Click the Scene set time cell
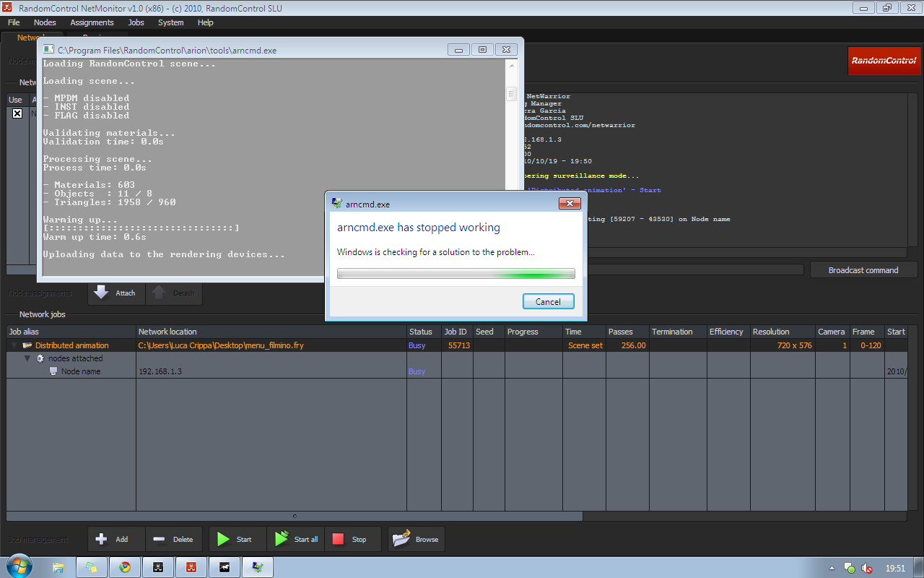This screenshot has width=924, height=578. [585, 345]
